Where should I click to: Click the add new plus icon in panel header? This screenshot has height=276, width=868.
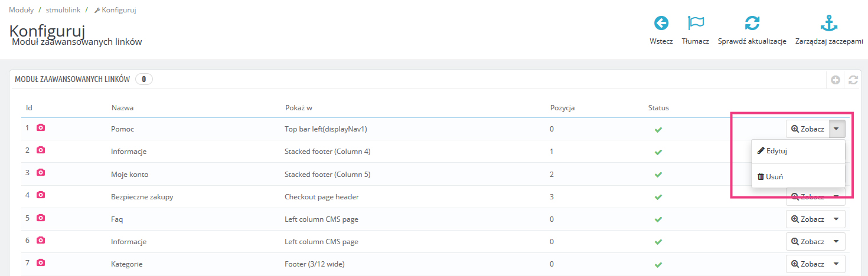pyautogui.click(x=836, y=80)
